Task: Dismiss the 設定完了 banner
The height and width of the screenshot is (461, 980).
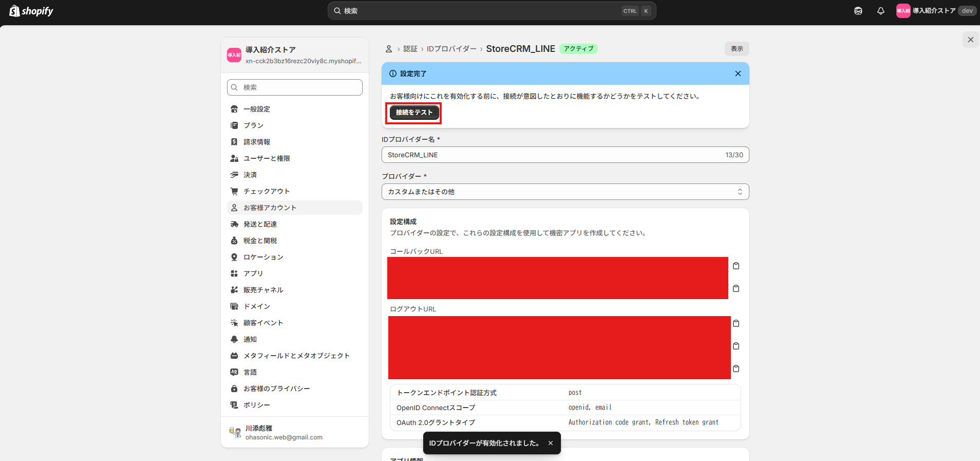Action: (x=738, y=73)
